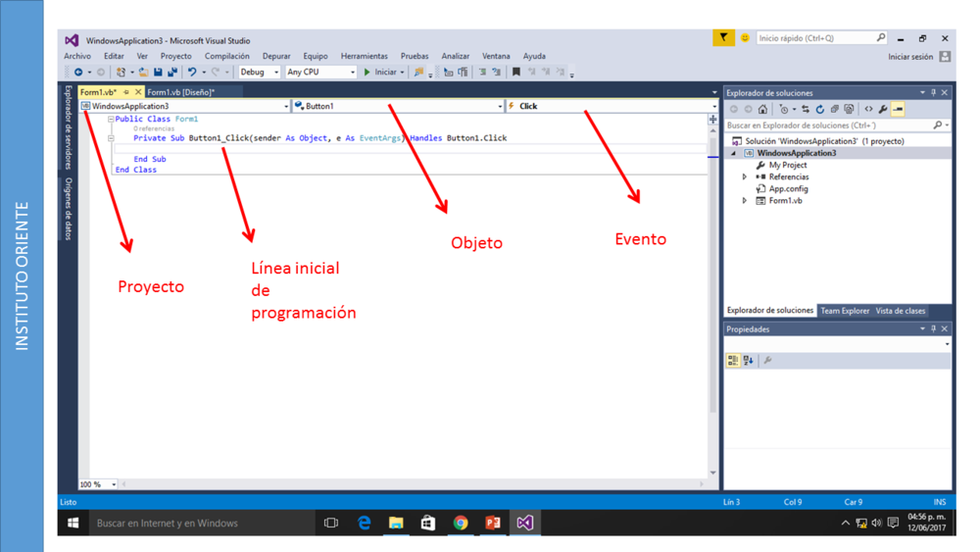The image size is (980, 552).
Task: Toggle the preview selected items button
Action: (x=898, y=110)
